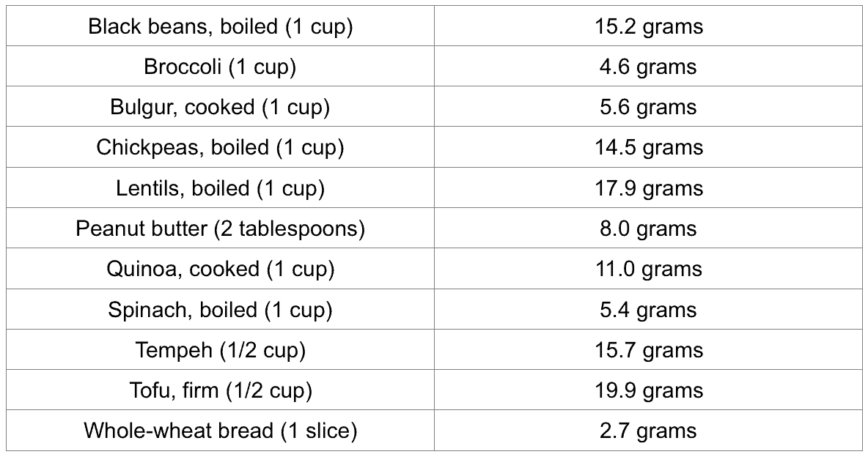Screen dimensions: 868x457
Task: Select the '5.4 grams' value
Action: [648, 310]
